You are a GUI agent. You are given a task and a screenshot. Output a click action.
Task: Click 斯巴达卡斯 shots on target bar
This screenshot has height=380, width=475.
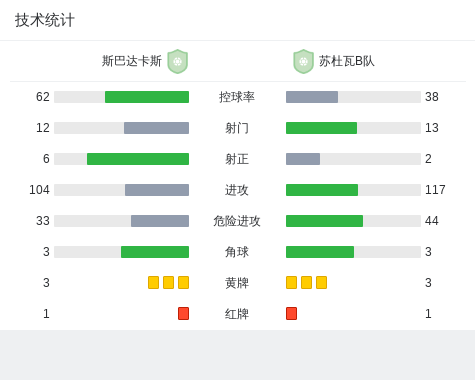138,159
